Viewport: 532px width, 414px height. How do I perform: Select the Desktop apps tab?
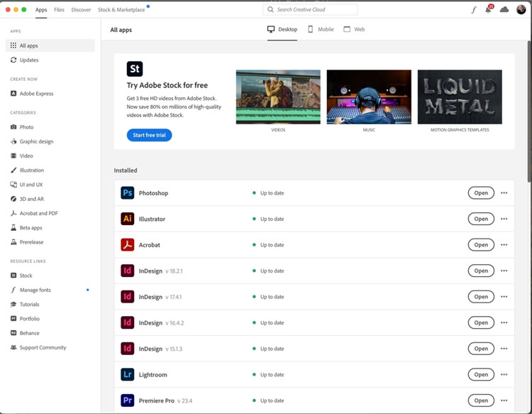pyautogui.click(x=282, y=30)
